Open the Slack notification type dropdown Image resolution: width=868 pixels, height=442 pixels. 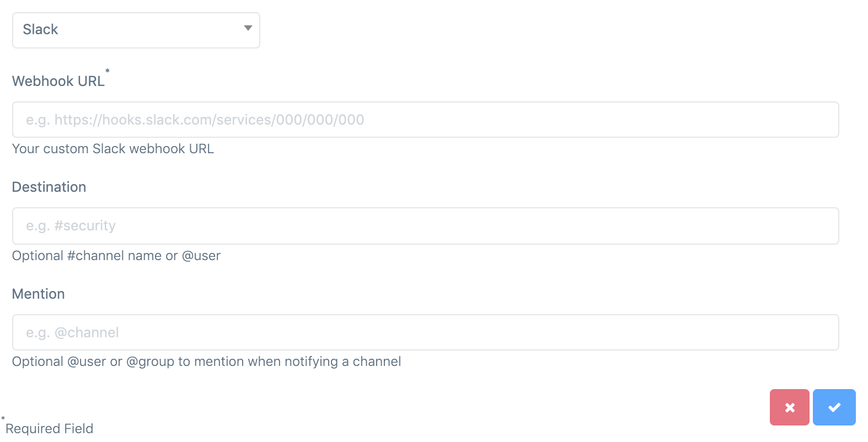(x=136, y=30)
